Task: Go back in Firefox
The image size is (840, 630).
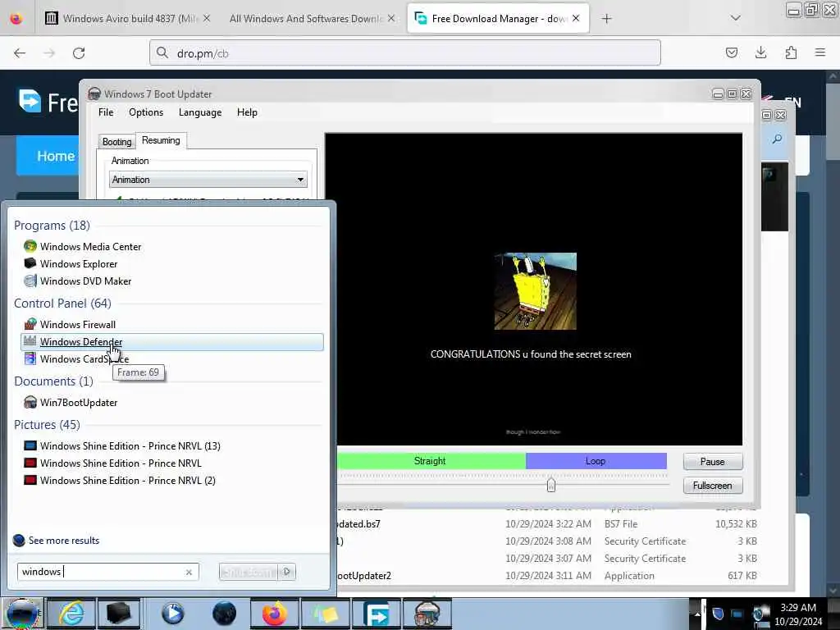Action: [x=20, y=53]
